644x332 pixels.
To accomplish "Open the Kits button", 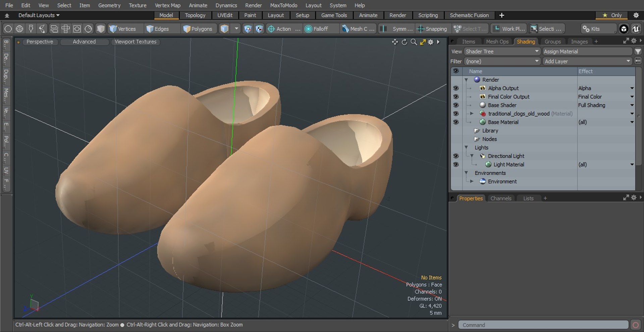I will (591, 29).
